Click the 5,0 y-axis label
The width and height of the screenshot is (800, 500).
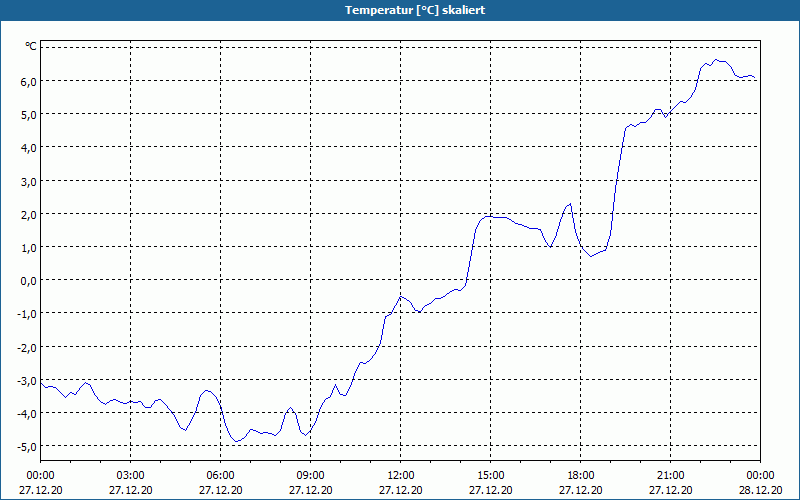(x=28, y=115)
